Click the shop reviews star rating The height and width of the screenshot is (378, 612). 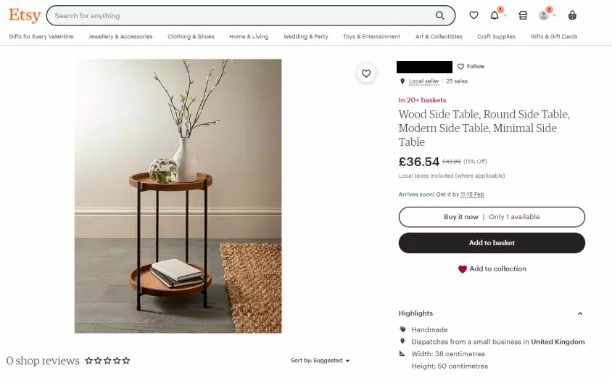107,361
